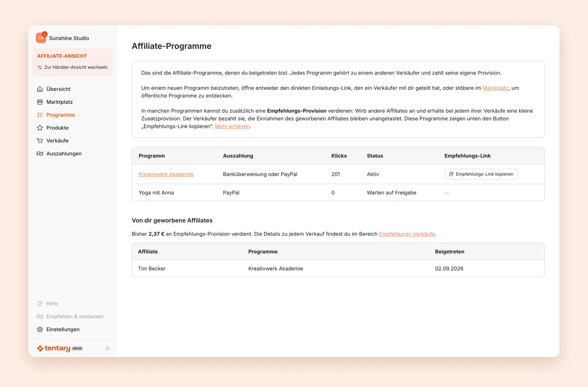Click the Programme list icon

click(x=40, y=115)
